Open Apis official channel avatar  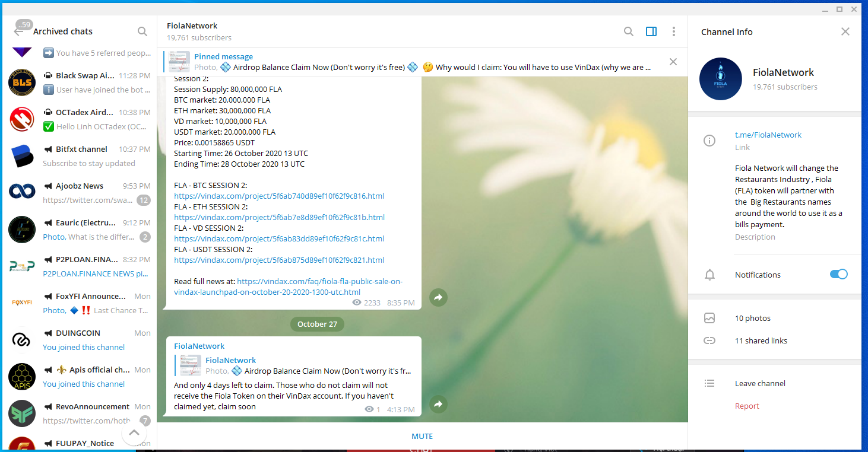[x=22, y=377]
